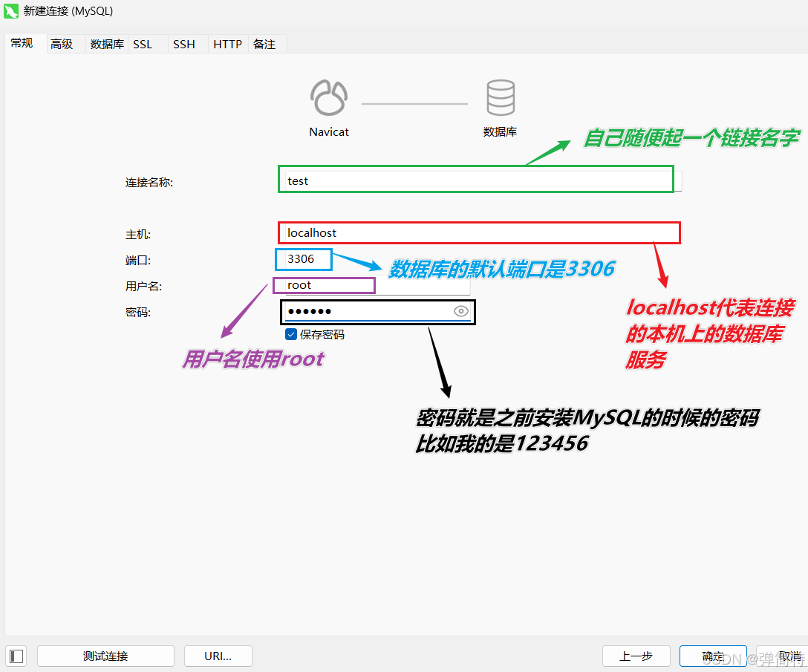Click the 端口: label
The image size is (808, 672).
click(x=138, y=260)
